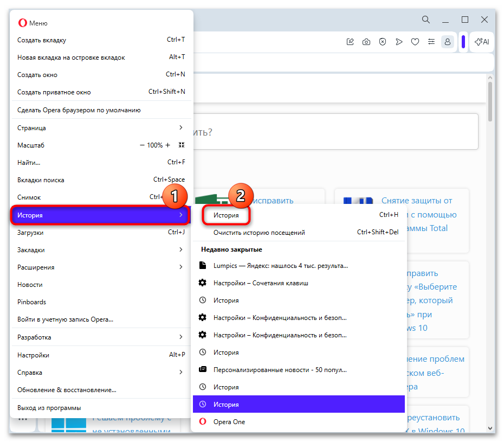Open Новости menu item

pos(101,285)
